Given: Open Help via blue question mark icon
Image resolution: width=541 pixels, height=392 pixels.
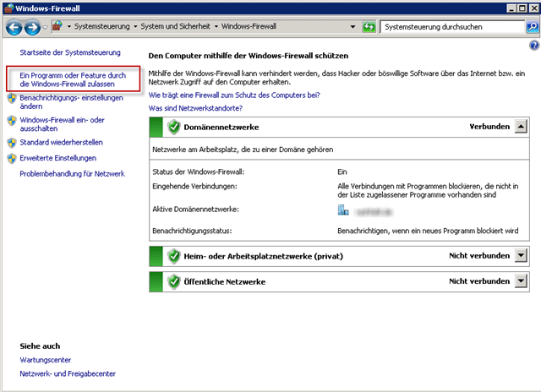Looking at the screenshot, I should [x=534, y=45].
